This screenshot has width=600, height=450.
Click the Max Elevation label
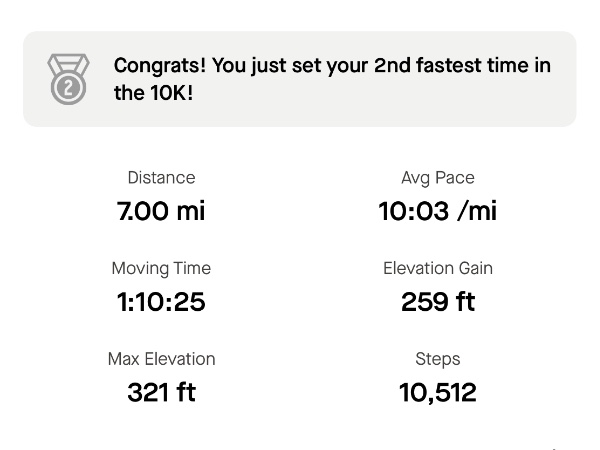coord(161,359)
